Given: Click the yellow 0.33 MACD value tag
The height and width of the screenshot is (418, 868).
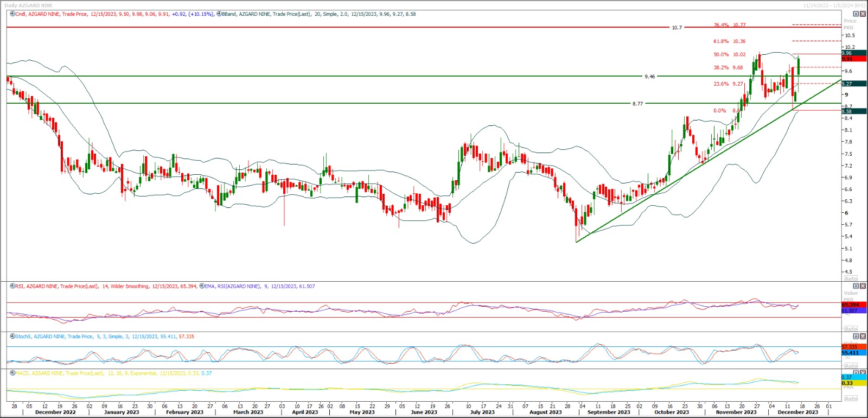Looking at the screenshot, I should pos(854,383).
